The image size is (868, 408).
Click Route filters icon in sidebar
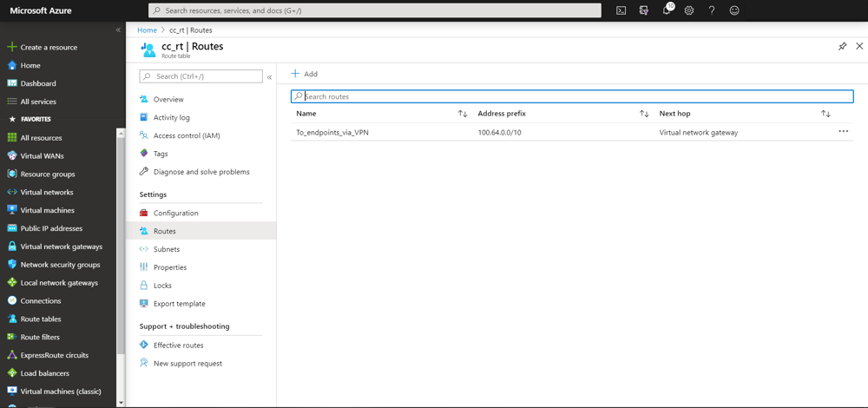coord(11,337)
